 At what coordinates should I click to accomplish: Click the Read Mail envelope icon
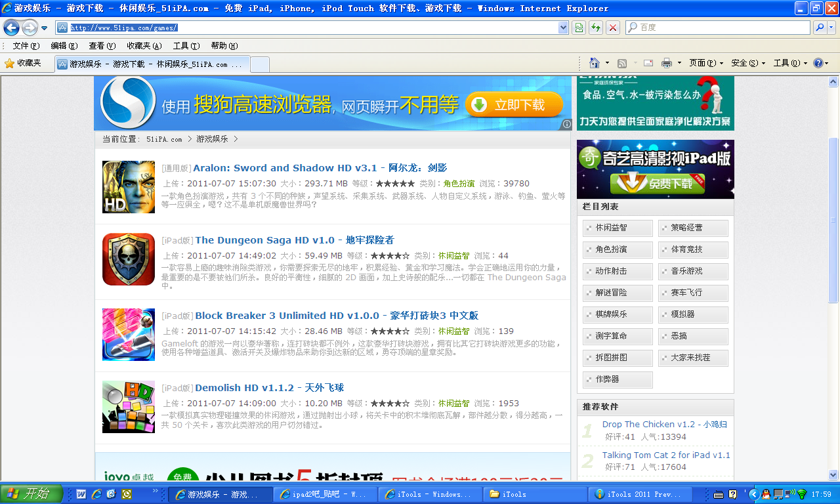coord(648,63)
